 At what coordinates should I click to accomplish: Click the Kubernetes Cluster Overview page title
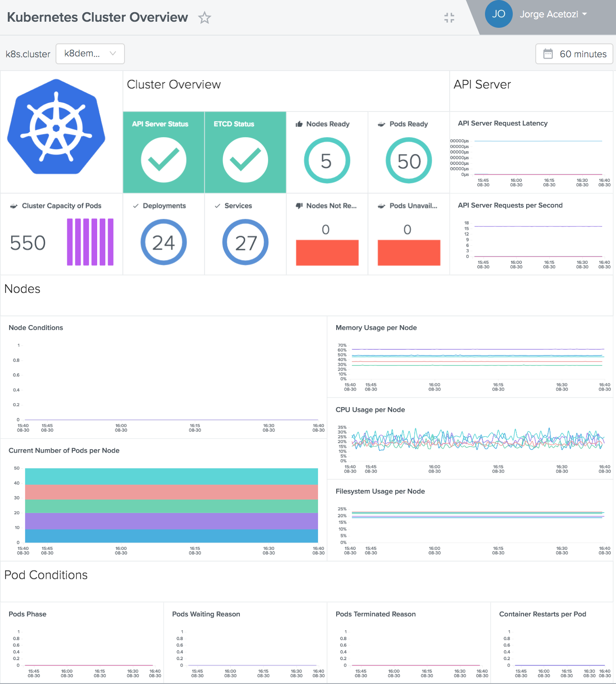click(98, 17)
